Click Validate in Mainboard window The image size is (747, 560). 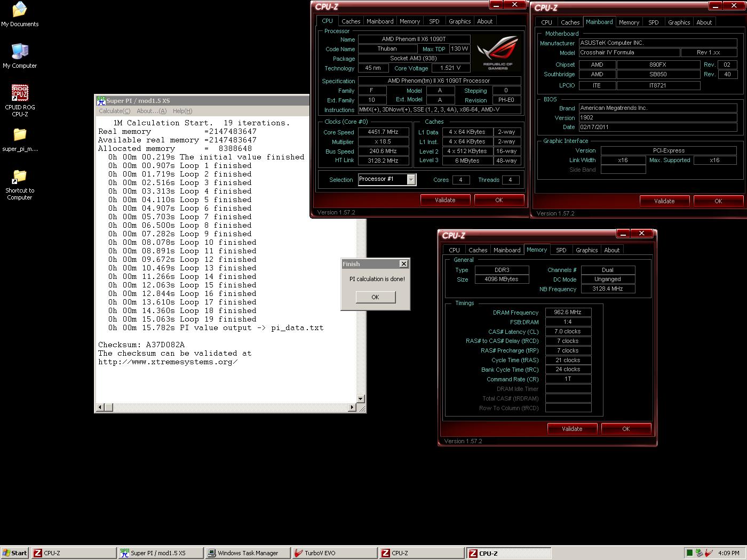pos(664,201)
